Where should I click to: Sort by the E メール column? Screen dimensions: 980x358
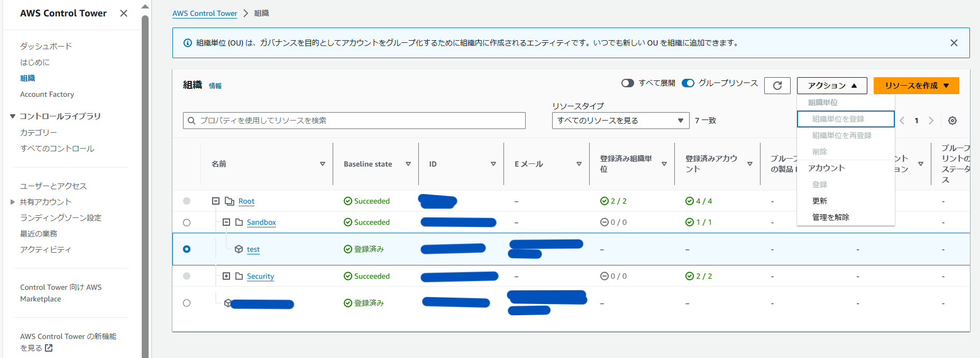pyautogui.click(x=579, y=164)
